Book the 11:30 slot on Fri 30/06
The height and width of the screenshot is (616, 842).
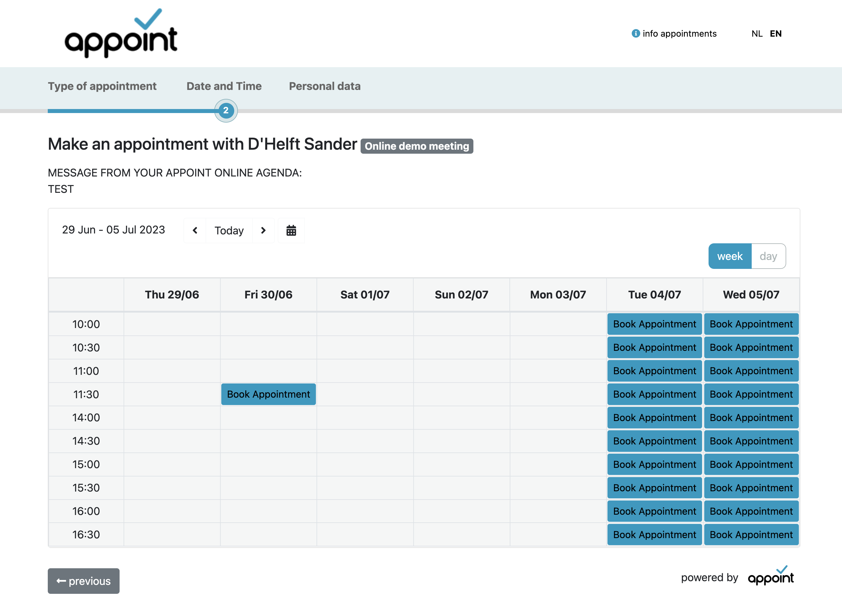tap(268, 394)
